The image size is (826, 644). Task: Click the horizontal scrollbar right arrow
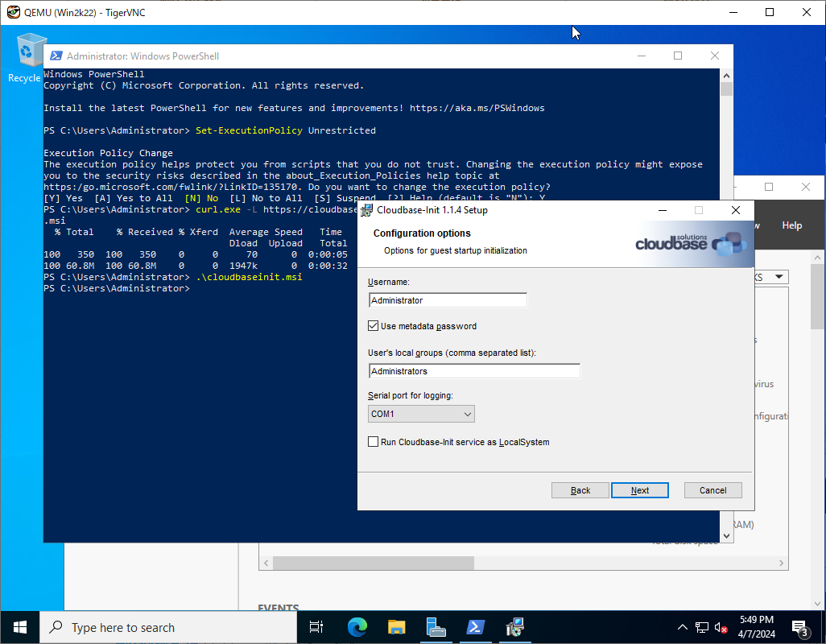[x=781, y=563]
